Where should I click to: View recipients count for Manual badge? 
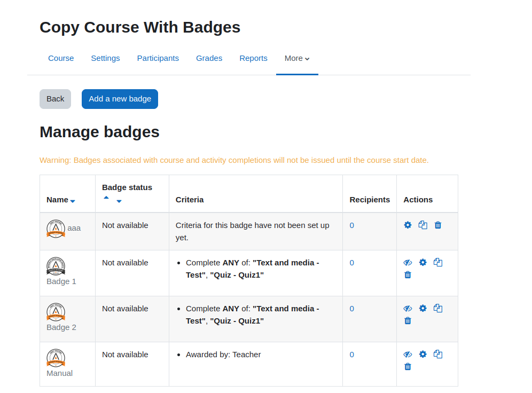[352, 355]
